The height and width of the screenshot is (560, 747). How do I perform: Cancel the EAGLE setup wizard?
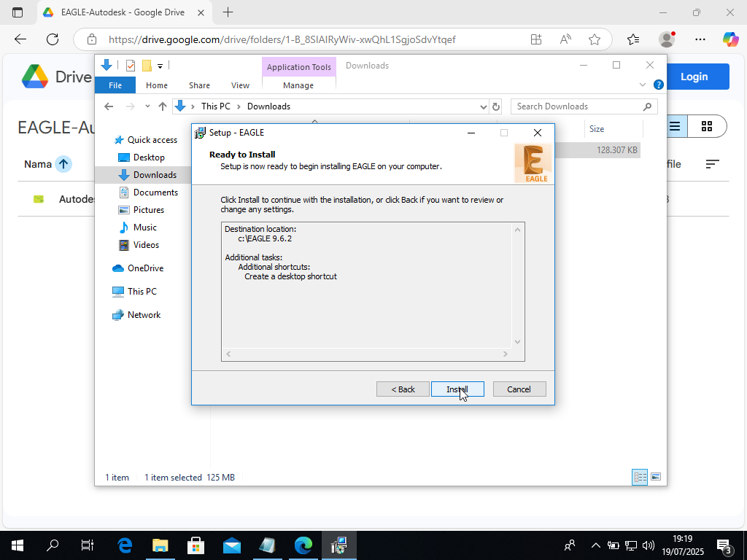[519, 389]
